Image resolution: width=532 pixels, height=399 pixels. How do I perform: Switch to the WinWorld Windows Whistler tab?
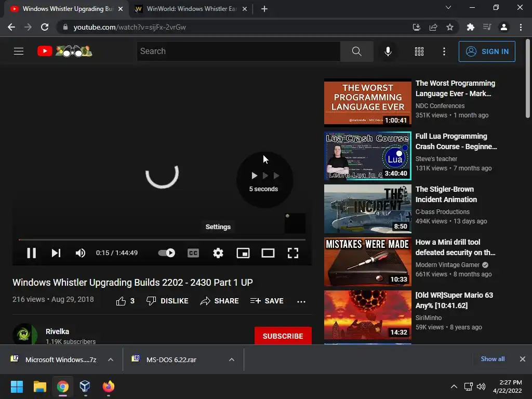190,9
